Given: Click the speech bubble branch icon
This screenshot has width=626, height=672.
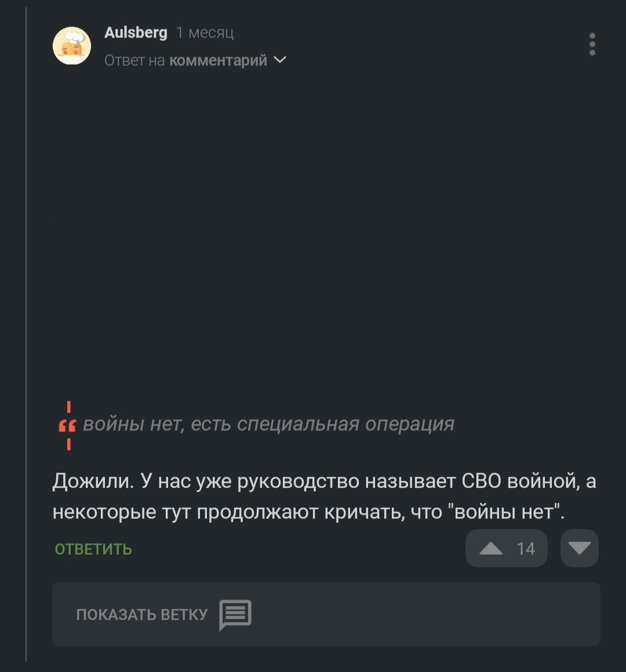Looking at the screenshot, I should [x=235, y=614].
